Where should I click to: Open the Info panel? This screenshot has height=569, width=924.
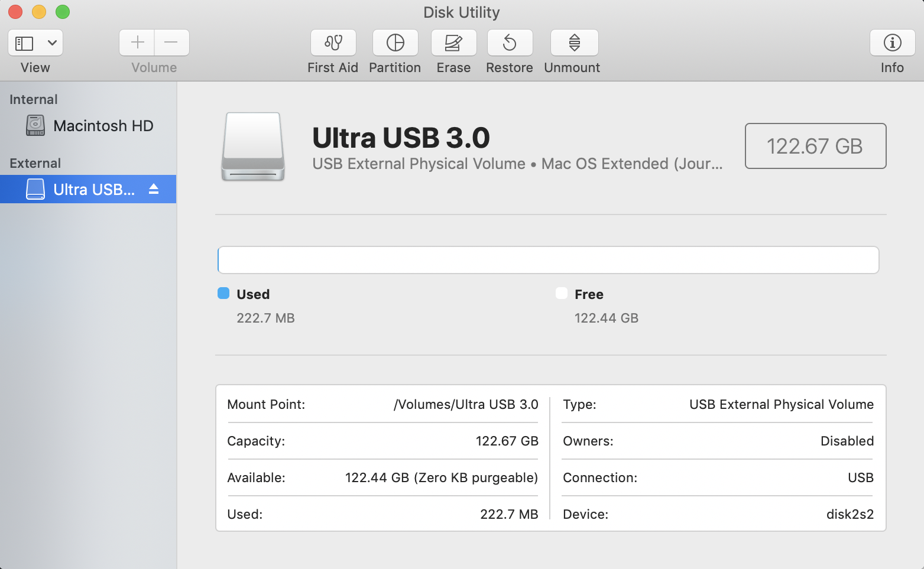pyautogui.click(x=892, y=43)
